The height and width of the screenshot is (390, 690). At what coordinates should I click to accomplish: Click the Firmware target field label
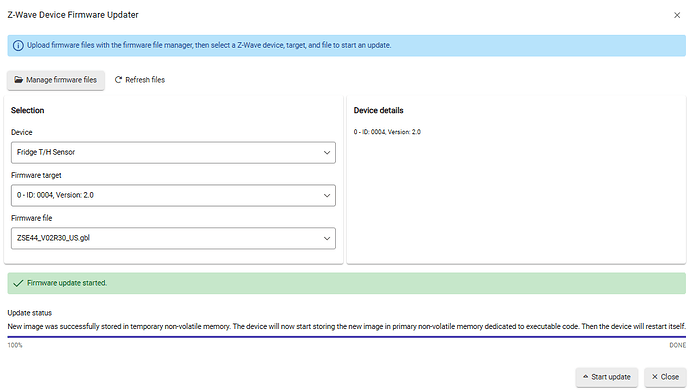(x=36, y=175)
